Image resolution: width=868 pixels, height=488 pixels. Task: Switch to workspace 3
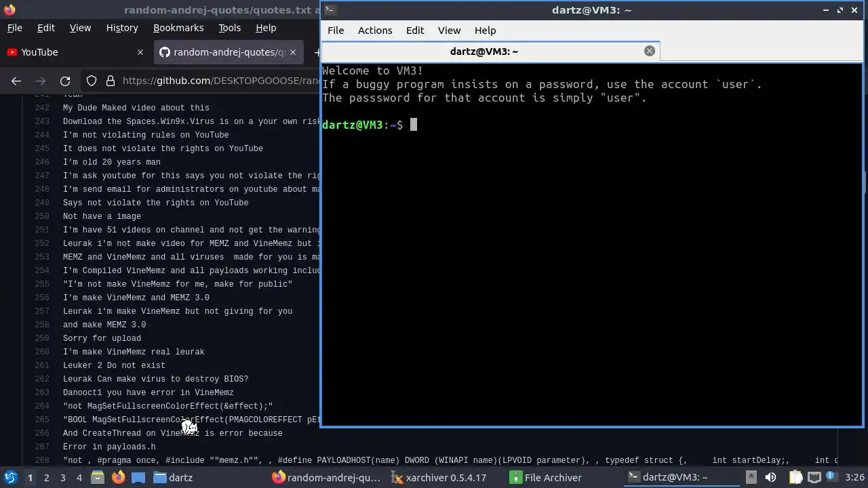point(63,478)
